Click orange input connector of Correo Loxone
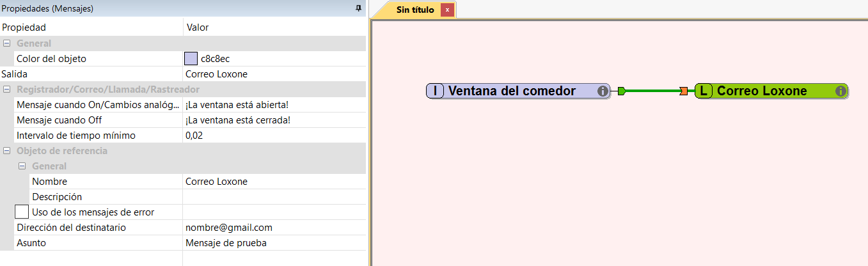 click(684, 91)
